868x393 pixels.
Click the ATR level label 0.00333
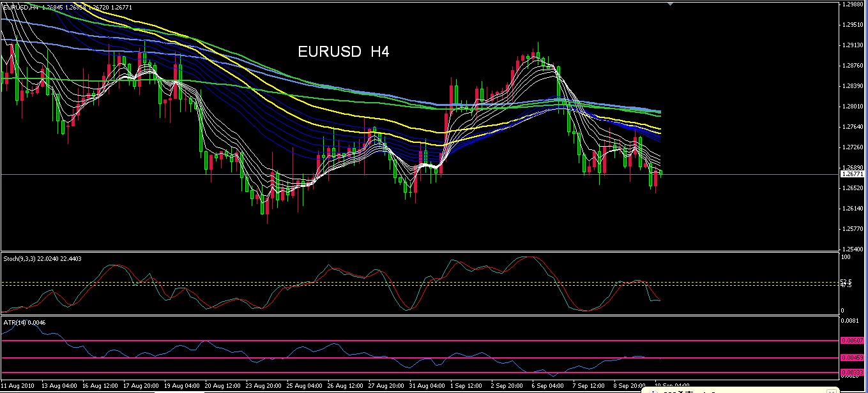point(852,373)
